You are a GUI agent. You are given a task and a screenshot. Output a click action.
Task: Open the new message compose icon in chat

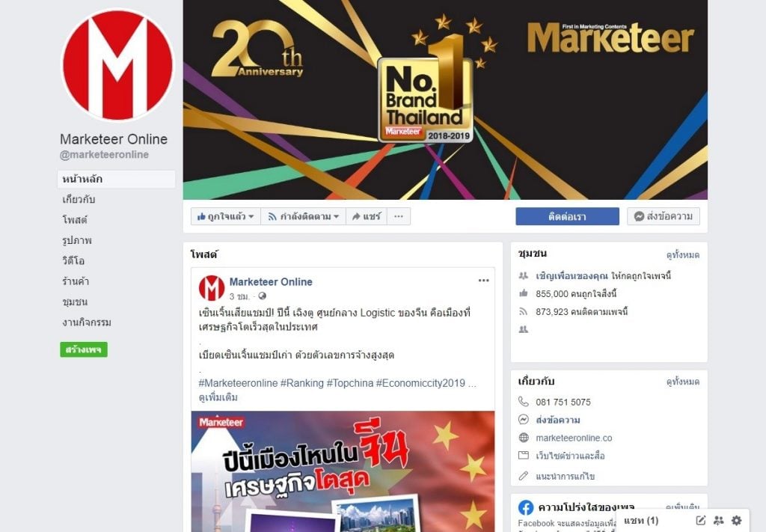tap(700, 520)
